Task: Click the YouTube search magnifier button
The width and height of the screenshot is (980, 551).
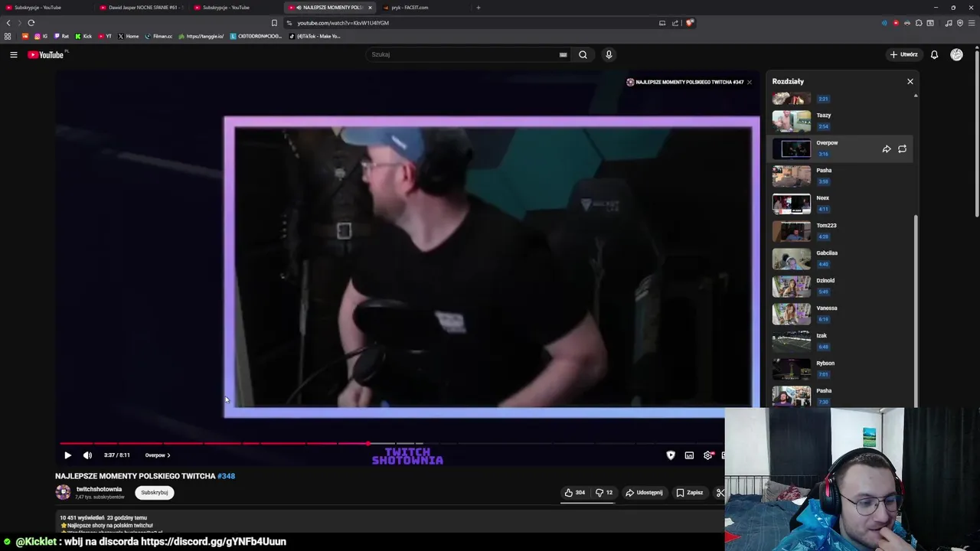Action: coord(583,54)
